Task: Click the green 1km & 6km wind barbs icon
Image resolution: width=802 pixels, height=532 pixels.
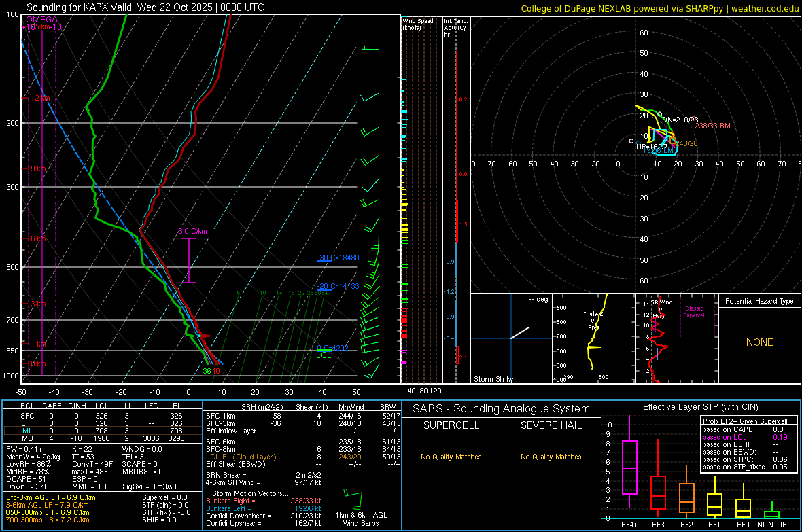Action: tap(353, 500)
